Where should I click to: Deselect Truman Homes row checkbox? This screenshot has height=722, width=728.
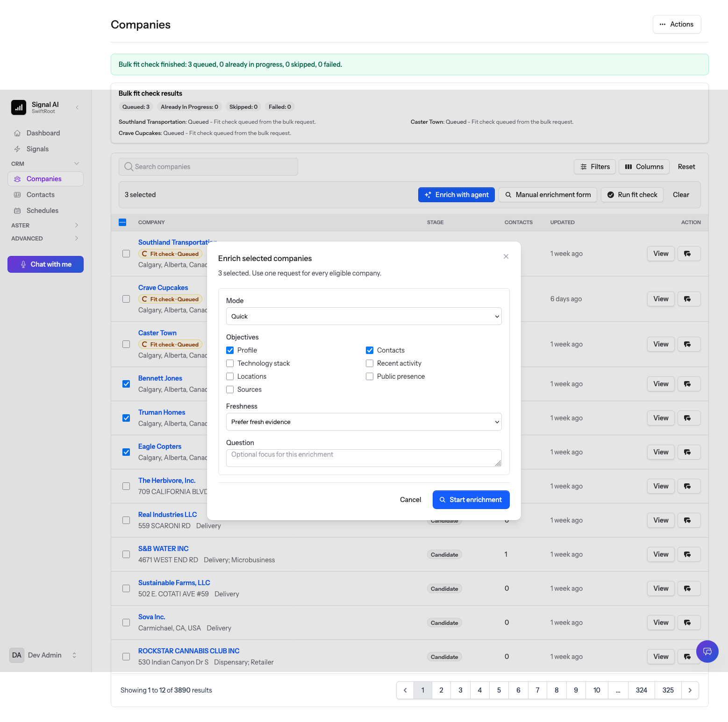pos(126,418)
